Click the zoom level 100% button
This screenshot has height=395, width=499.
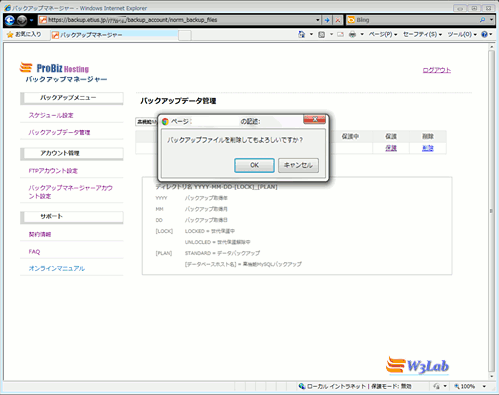tap(465, 386)
